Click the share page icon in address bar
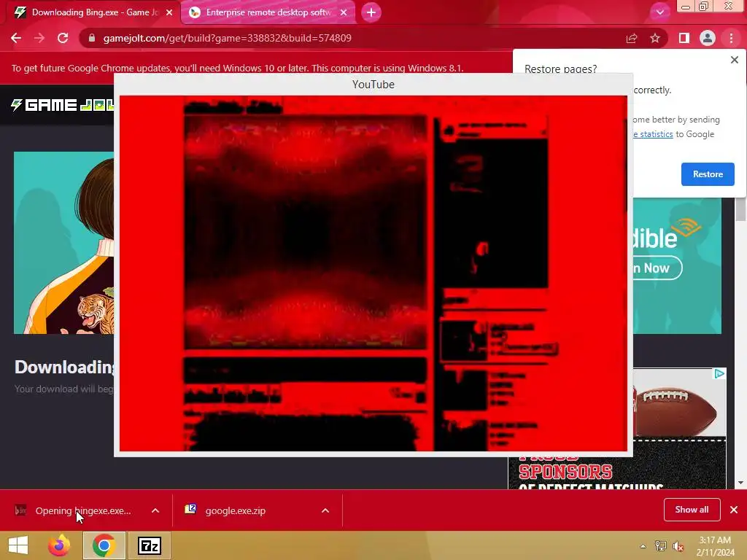Viewport: 747px width, 560px height. pos(632,38)
